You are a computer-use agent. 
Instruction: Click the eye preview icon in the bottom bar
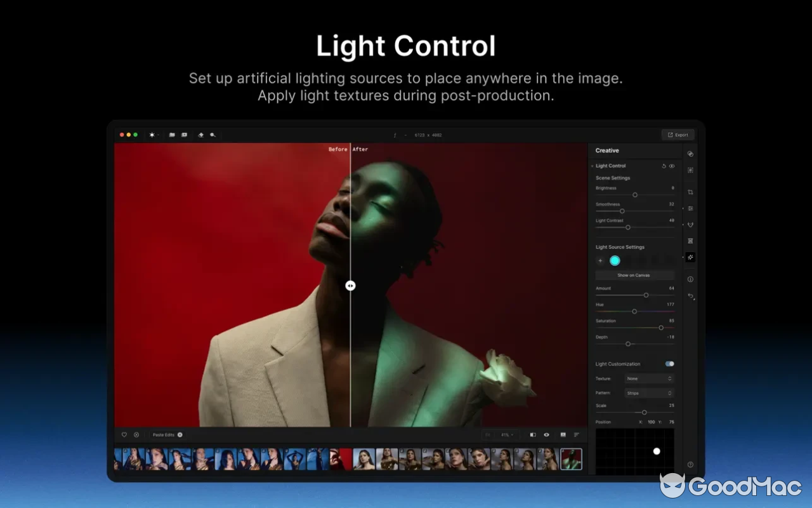click(x=546, y=435)
